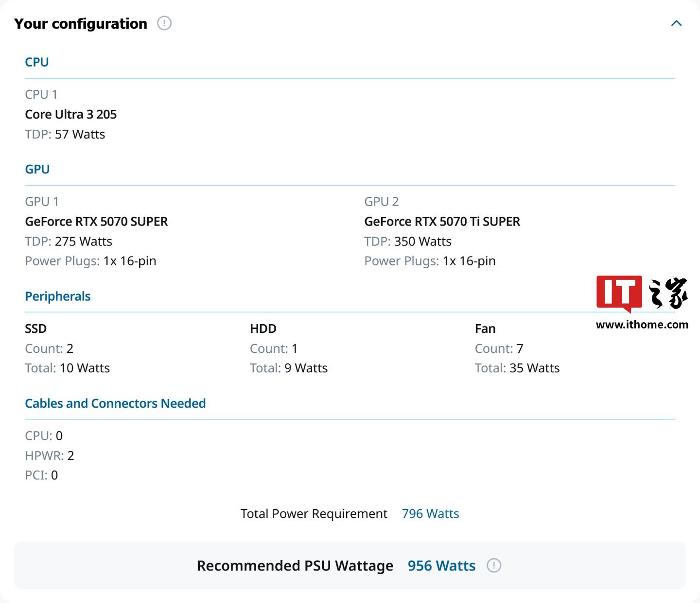Click the Recommended PSU Wattage label
This screenshot has height=603, width=700.
coord(295,566)
